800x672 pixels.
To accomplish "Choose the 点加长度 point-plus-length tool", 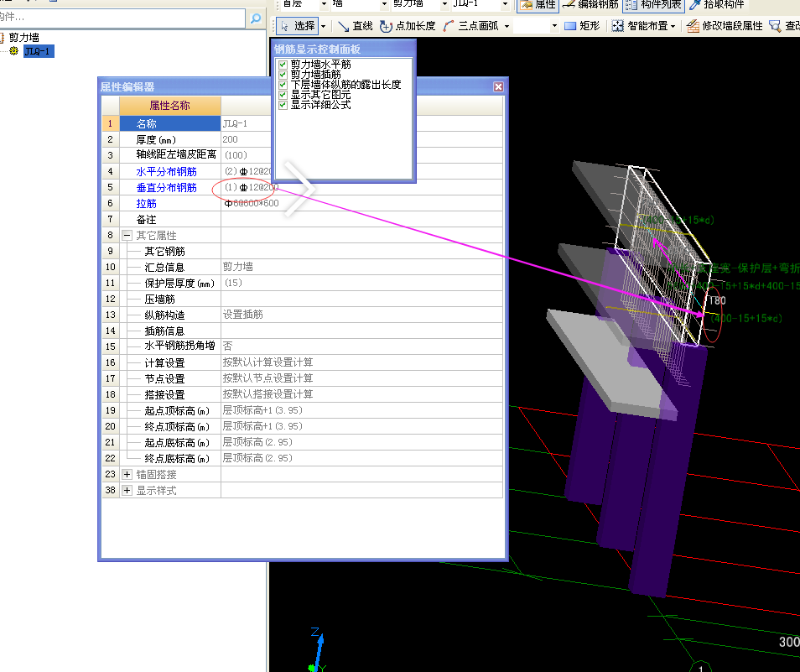I will click(x=408, y=26).
